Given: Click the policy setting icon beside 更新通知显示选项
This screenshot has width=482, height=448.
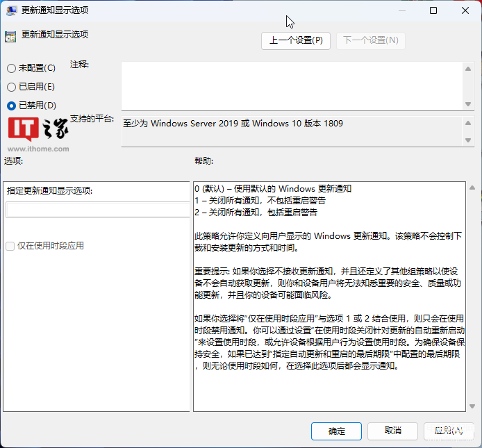Looking at the screenshot, I should tap(10, 37).
